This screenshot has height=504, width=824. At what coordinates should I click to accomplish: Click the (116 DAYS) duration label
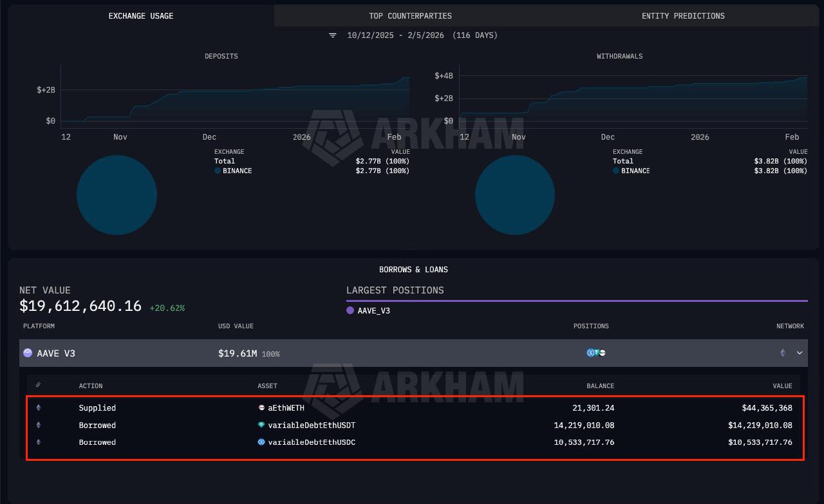(x=475, y=35)
